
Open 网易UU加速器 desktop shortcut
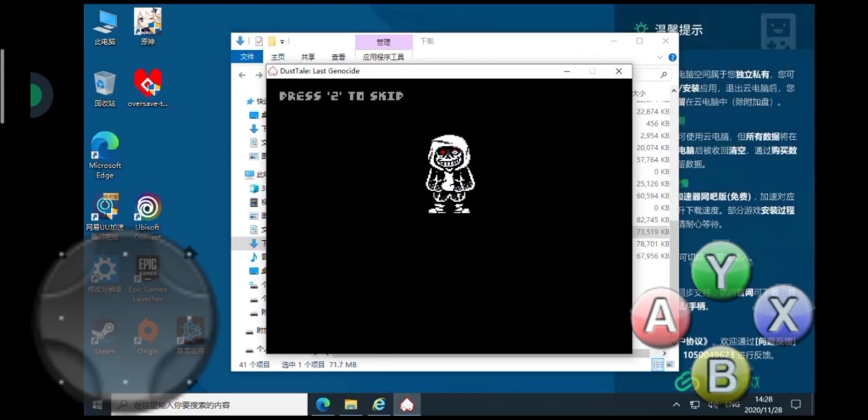click(104, 217)
